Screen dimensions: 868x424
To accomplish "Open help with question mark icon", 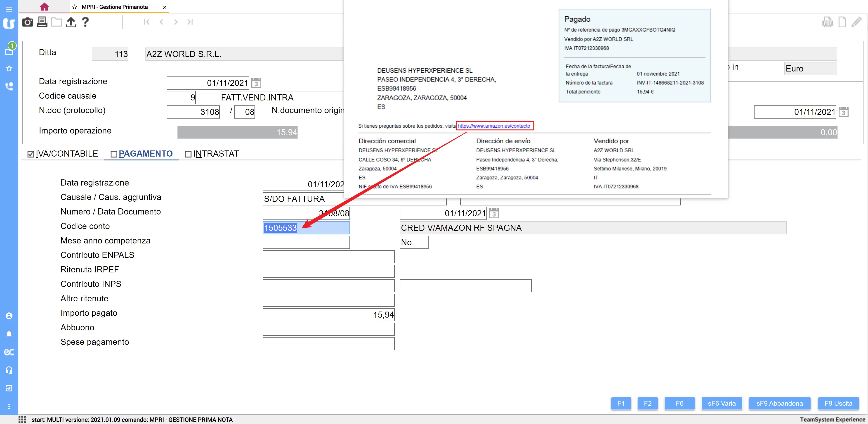I will tap(85, 22).
